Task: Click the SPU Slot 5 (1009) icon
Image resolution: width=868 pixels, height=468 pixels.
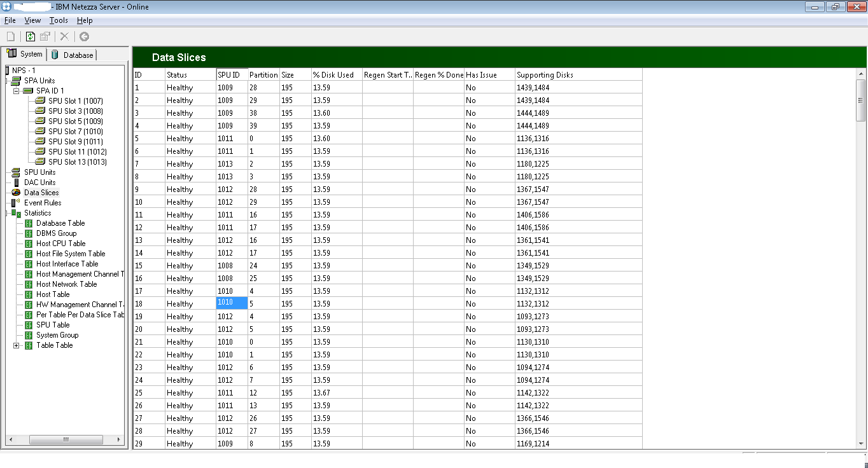Action: pyautogui.click(x=40, y=121)
